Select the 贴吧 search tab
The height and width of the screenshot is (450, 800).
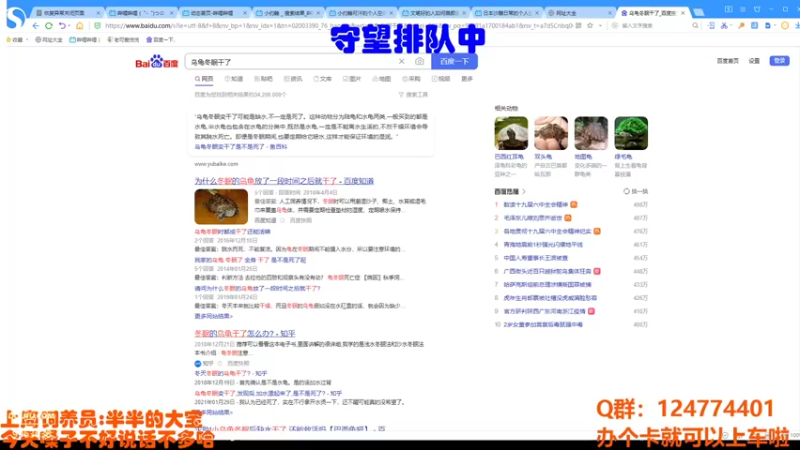pyautogui.click(x=263, y=79)
